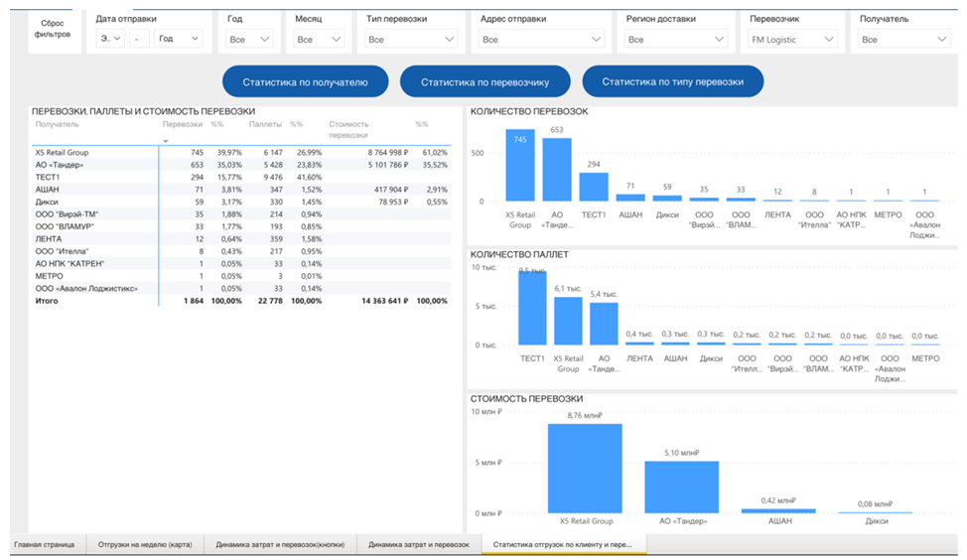The width and height of the screenshot is (967, 560).
Task: Open Дата отправки first dropdown
Action: click(110, 39)
